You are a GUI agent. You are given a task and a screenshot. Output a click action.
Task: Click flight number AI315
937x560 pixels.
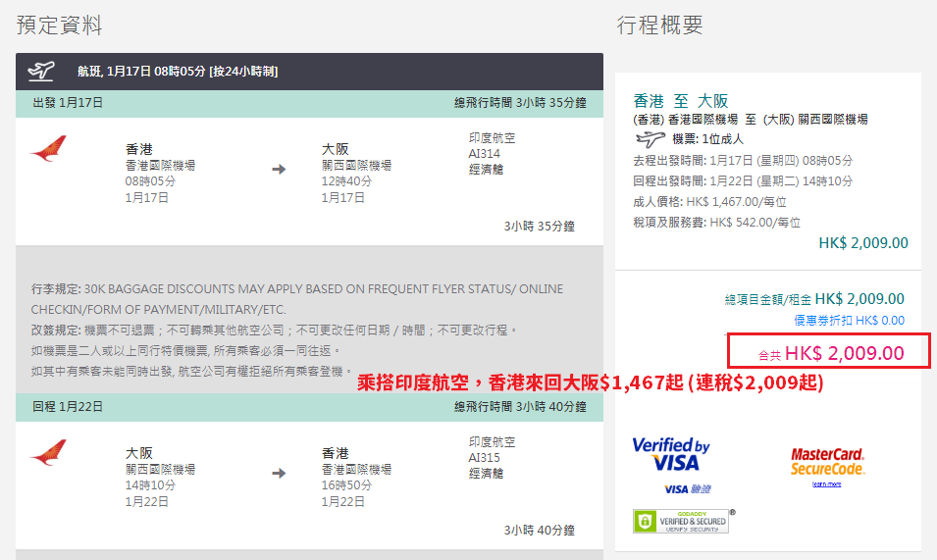[x=484, y=457]
